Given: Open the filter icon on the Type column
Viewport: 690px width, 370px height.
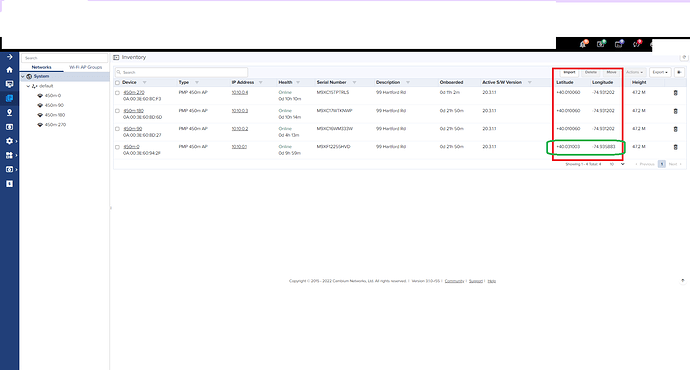Looking at the screenshot, I should tap(197, 82).
